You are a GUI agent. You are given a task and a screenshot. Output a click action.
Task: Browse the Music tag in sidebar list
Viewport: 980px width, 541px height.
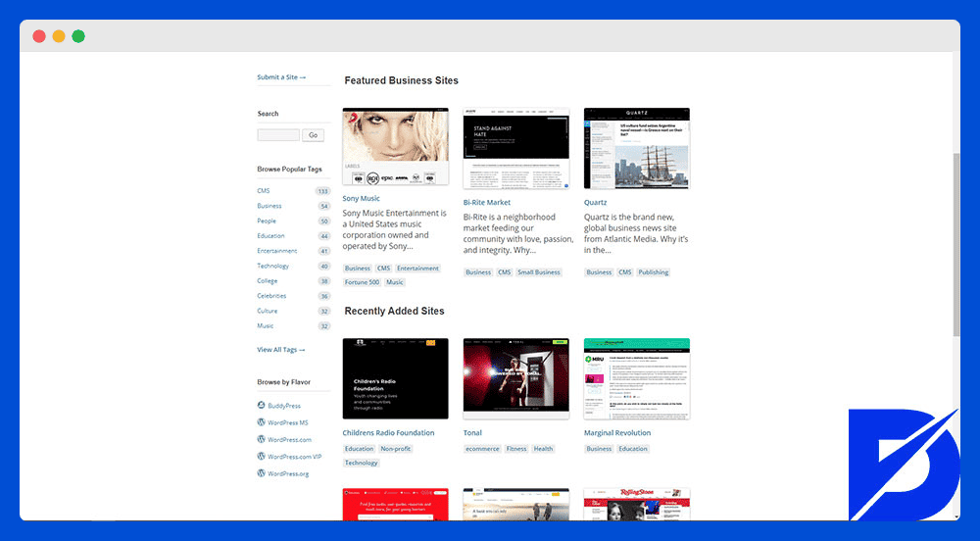click(265, 325)
